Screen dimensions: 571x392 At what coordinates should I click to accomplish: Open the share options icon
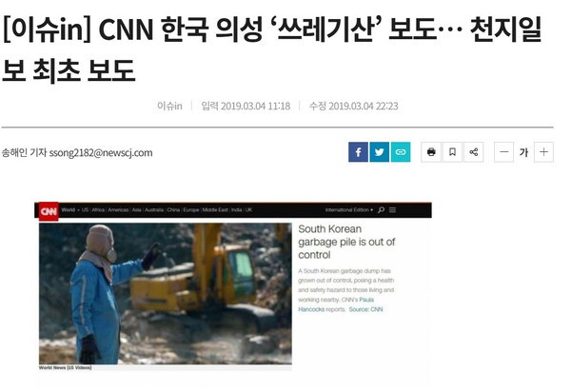(474, 152)
